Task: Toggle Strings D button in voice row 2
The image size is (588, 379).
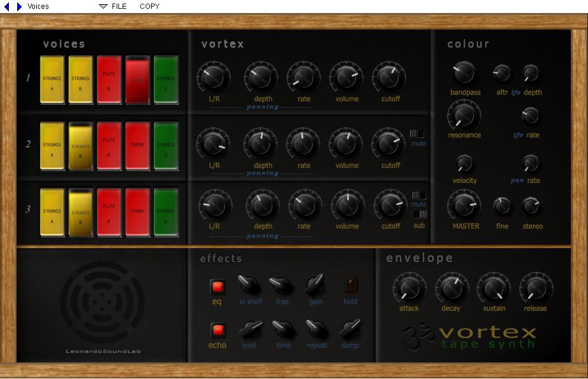Action: pyautogui.click(x=166, y=146)
